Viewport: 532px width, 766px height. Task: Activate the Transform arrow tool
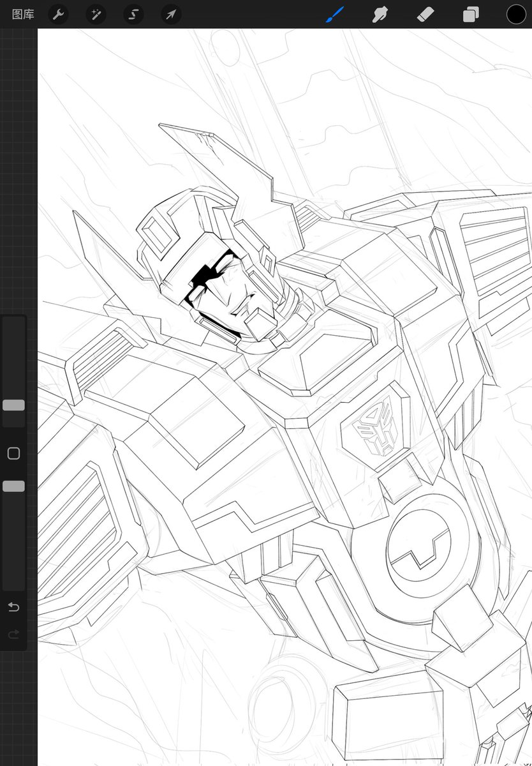pos(171,14)
